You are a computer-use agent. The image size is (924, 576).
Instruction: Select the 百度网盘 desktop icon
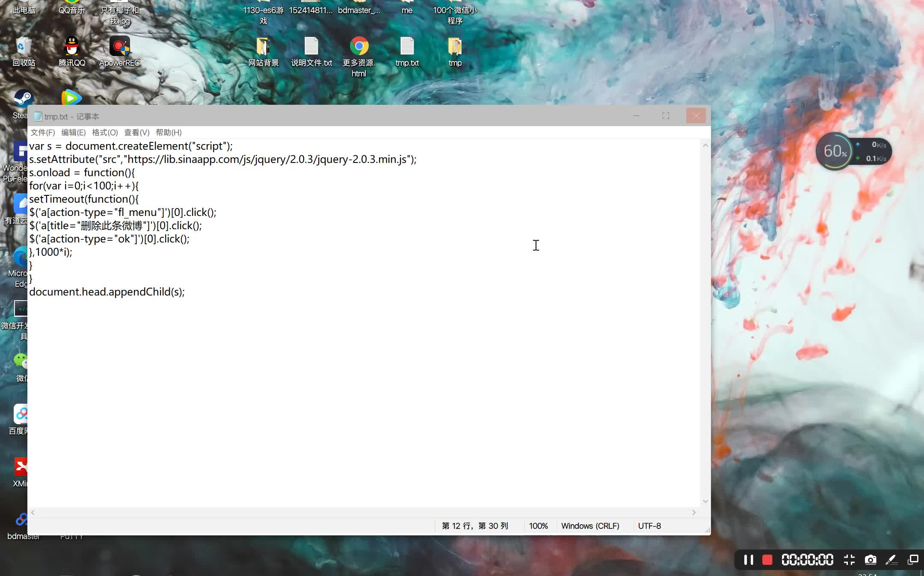[x=19, y=420]
